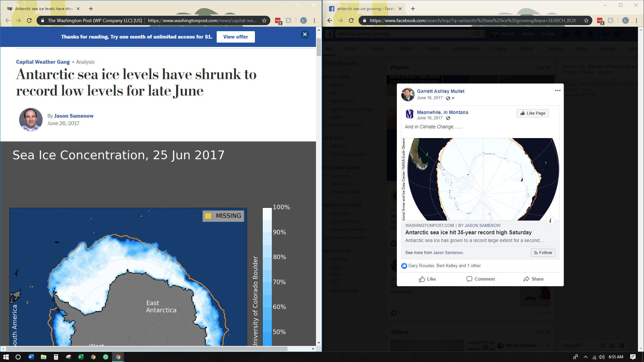The image size is (644, 362).
Task: Click the Washington Post vertical scrollbar thumb
Action: click(318, 48)
